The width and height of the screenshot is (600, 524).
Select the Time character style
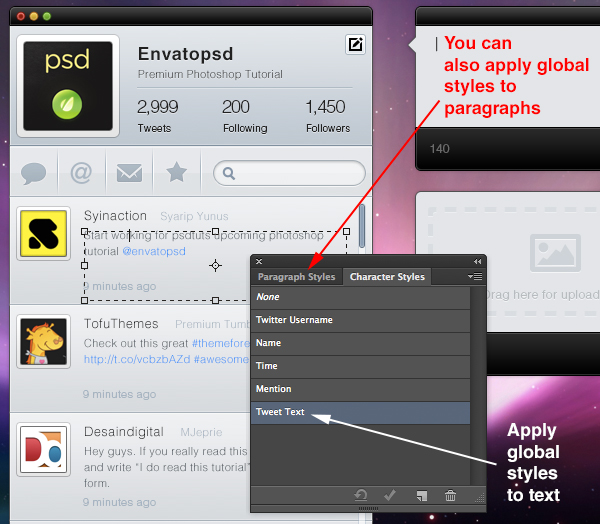[x=360, y=366]
